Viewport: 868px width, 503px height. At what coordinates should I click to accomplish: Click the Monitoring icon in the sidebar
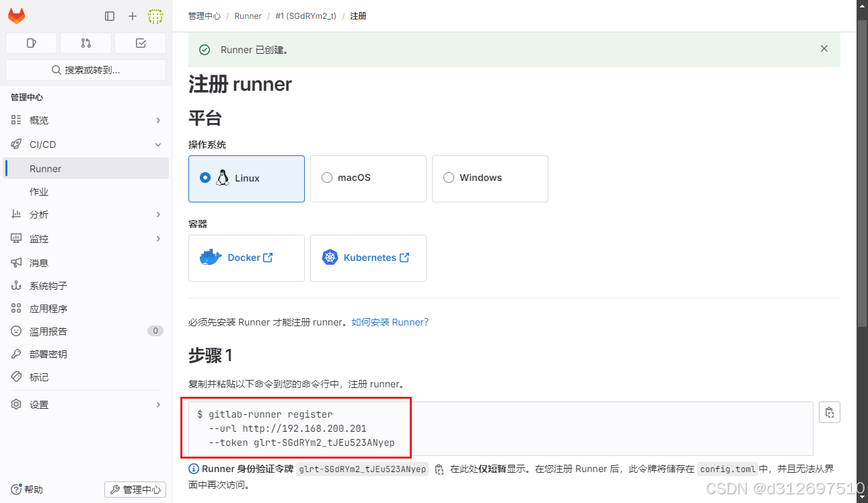pyautogui.click(x=16, y=239)
